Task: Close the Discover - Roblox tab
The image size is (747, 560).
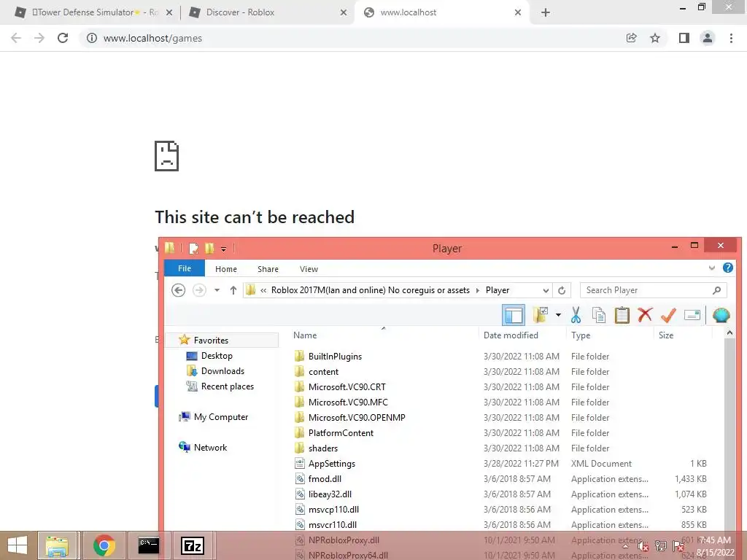Action: point(344,12)
